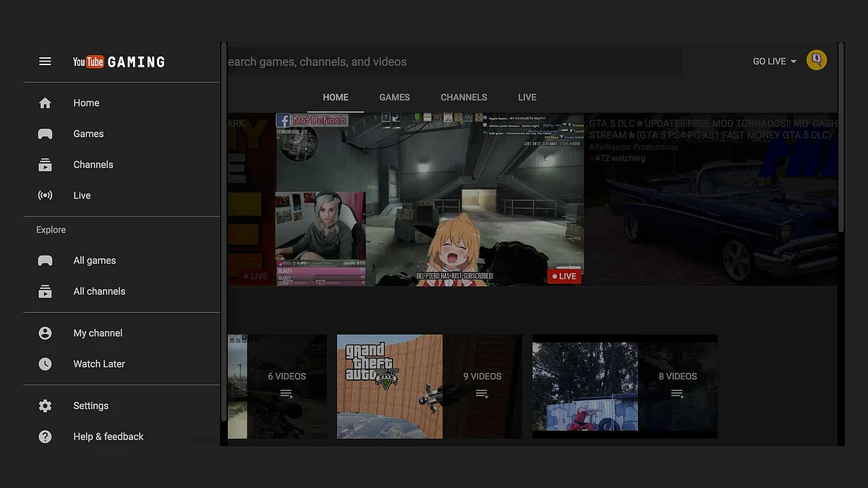The height and width of the screenshot is (488, 868).
Task: Click the Channels icon in sidebar
Action: tap(45, 165)
